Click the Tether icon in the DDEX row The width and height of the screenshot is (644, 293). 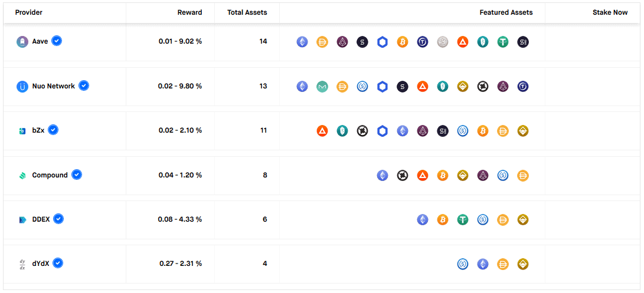[463, 220]
